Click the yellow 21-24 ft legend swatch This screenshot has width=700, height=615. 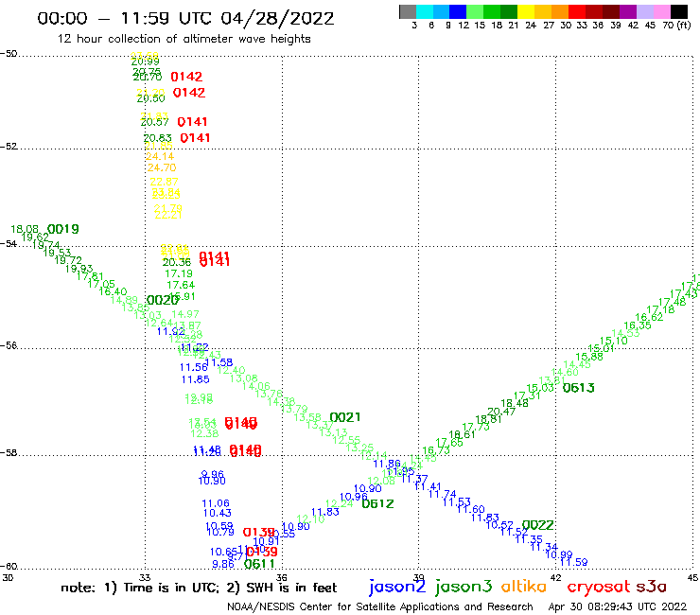(526, 11)
